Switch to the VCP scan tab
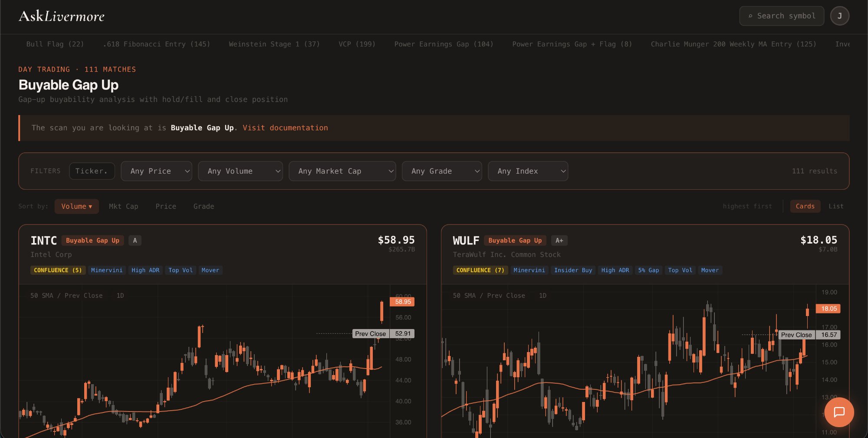Screen dimensions: 868x438 (357, 44)
